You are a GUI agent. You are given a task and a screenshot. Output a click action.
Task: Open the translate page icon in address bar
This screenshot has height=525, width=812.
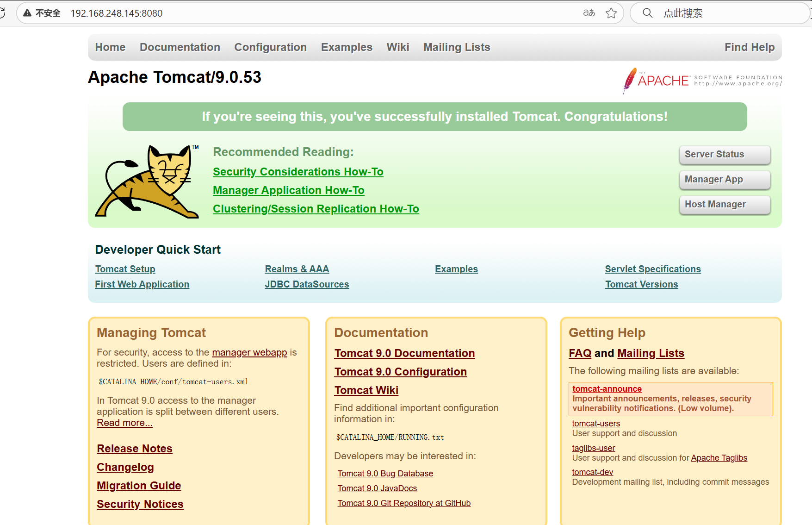(589, 13)
